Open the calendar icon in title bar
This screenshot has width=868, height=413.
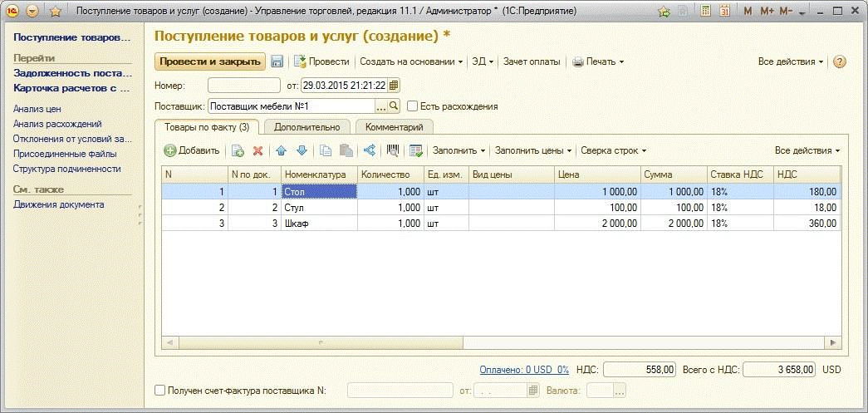[724, 12]
